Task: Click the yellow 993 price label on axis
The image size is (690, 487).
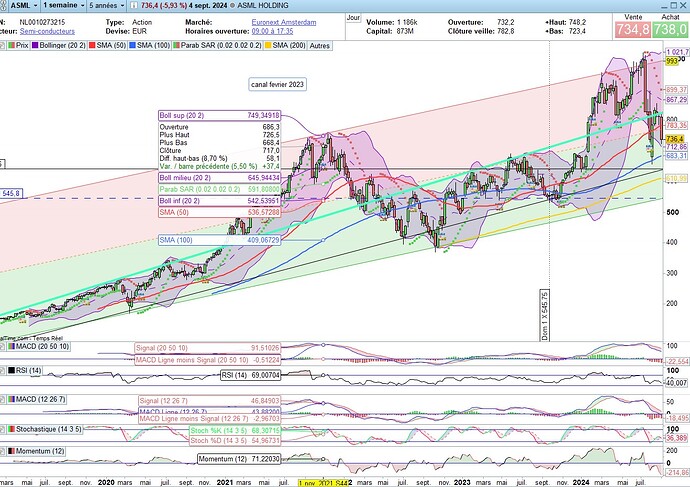Action: pyautogui.click(x=672, y=61)
